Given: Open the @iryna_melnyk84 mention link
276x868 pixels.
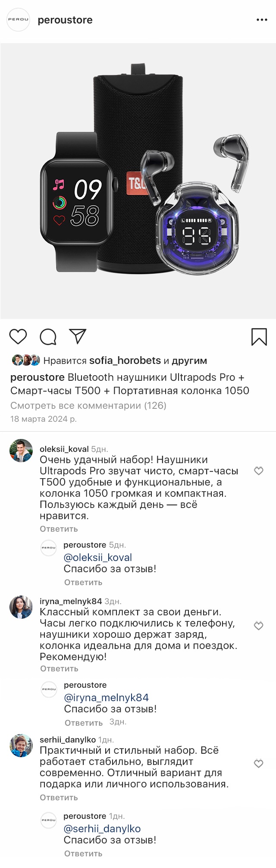Looking at the screenshot, I should coord(106,697).
